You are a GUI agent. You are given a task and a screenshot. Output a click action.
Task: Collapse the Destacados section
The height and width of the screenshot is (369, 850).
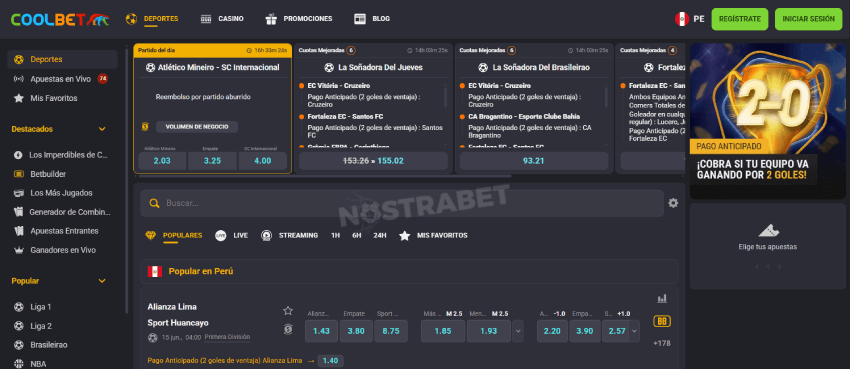coord(102,130)
